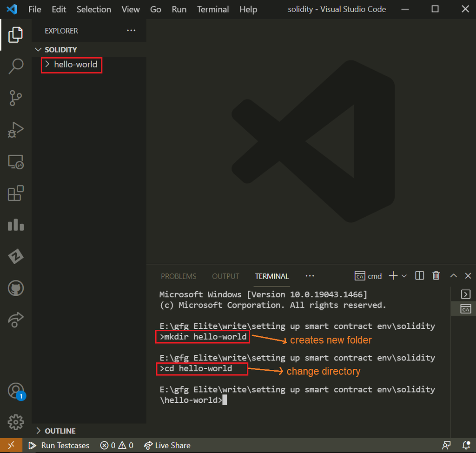The height and width of the screenshot is (453, 476).
Task: Expand the hello-world folder
Action: click(x=75, y=64)
